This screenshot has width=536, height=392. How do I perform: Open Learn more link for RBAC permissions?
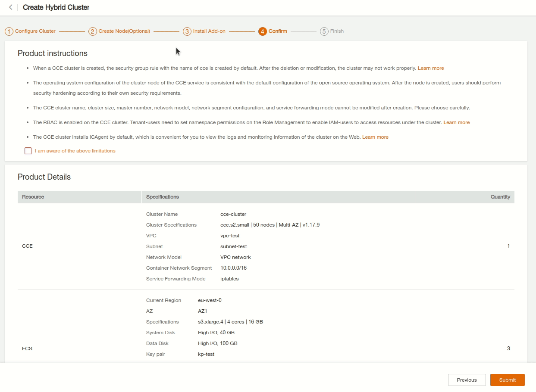(x=457, y=122)
